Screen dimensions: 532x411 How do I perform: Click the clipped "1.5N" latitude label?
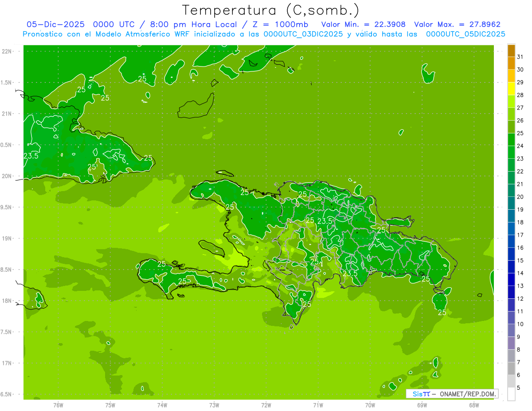click(x=7, y=82)
